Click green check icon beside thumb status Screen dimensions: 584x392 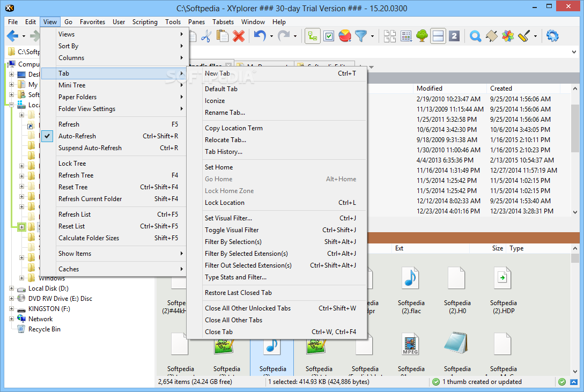(x=436, y=382)
